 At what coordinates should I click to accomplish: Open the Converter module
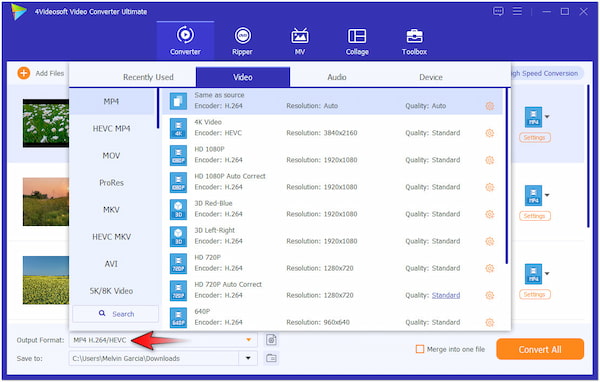[x=185, y=40]
